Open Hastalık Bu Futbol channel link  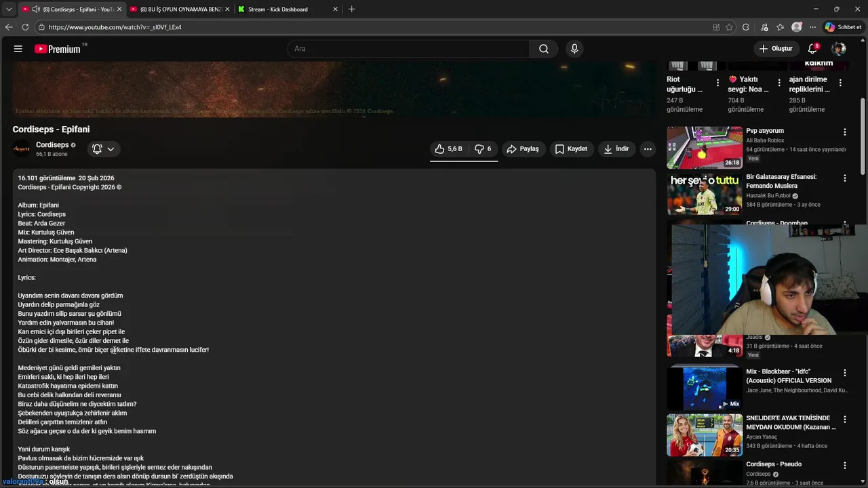768,196
